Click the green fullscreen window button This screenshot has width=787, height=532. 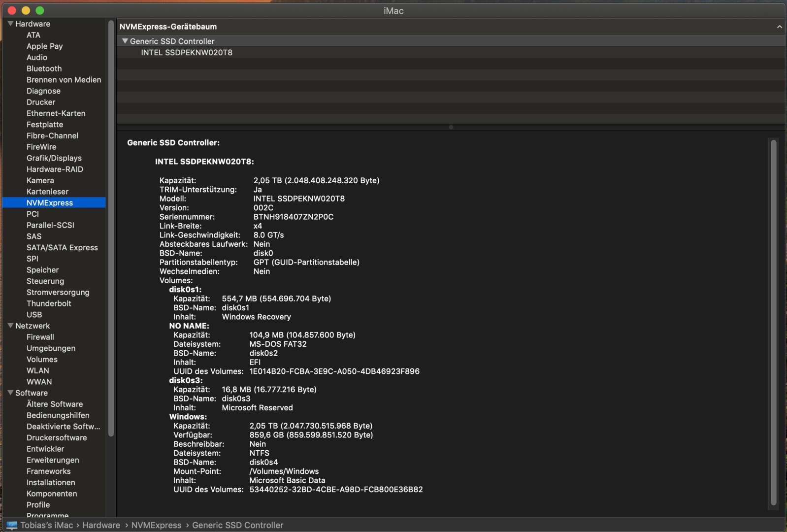click(40, 10)
